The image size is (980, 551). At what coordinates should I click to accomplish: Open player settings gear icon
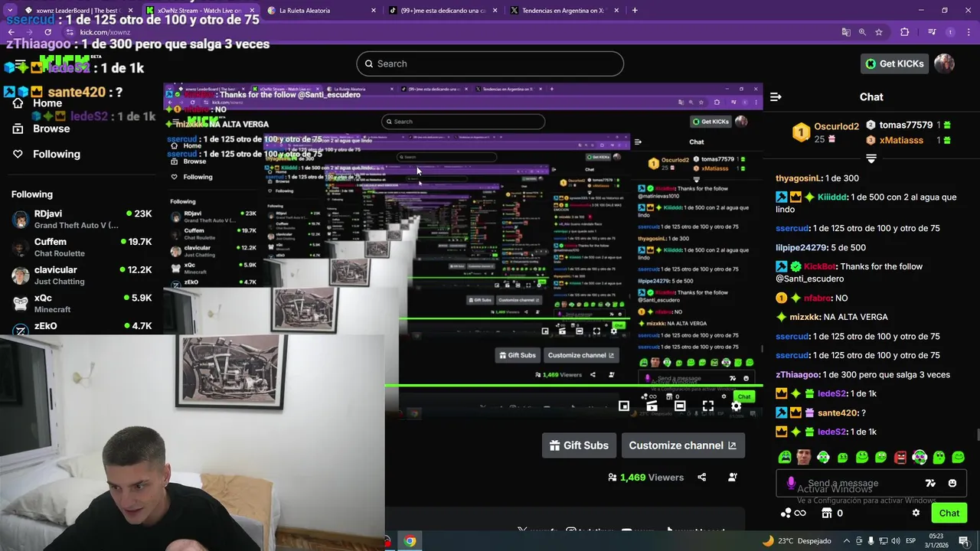pos(736,406)
